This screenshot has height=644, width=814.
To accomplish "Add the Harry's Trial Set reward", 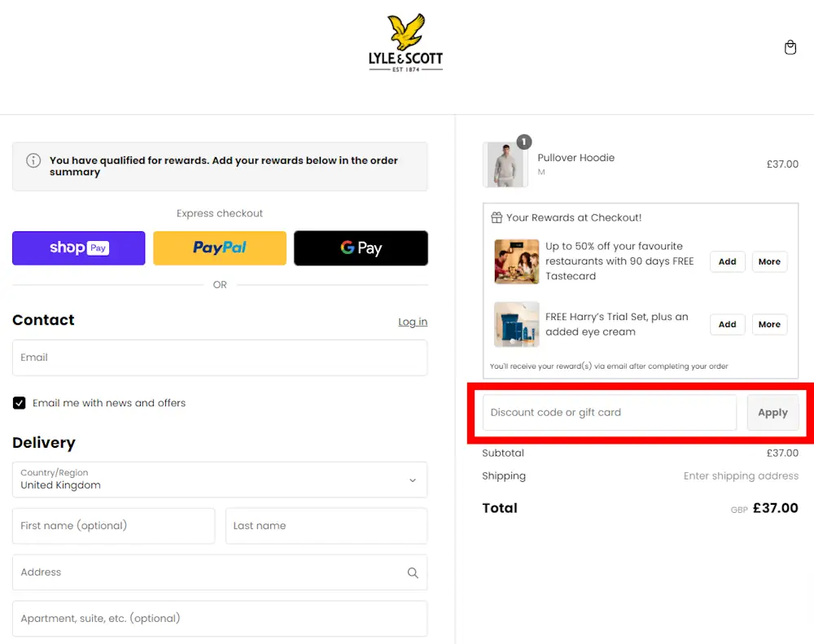I will coord(727,324).
